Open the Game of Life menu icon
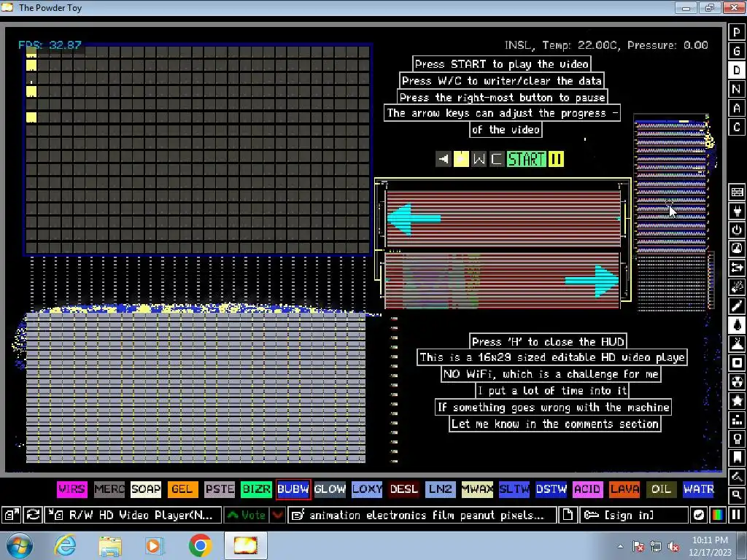Viewport: 747px width, 560px height. (x=737, y=421)
